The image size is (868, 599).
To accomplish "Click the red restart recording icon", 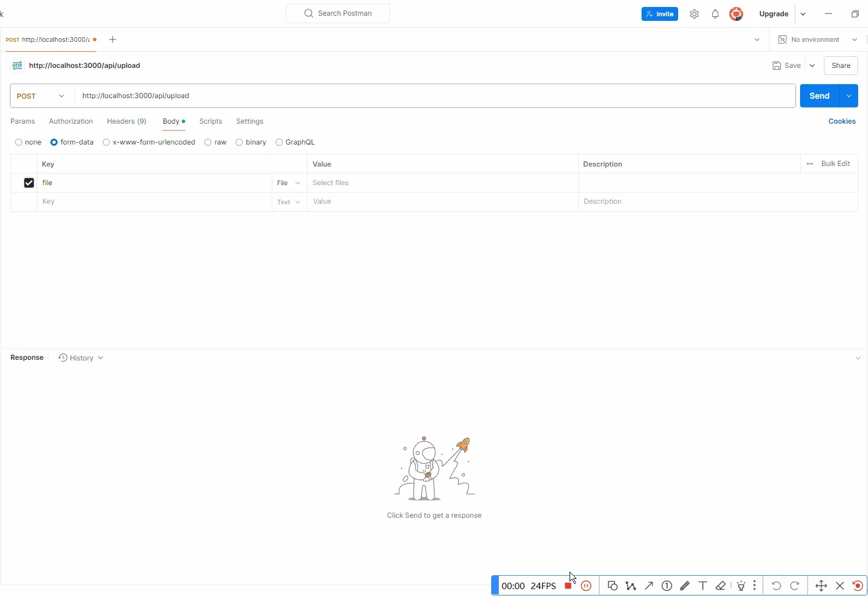I will (858, 586).
